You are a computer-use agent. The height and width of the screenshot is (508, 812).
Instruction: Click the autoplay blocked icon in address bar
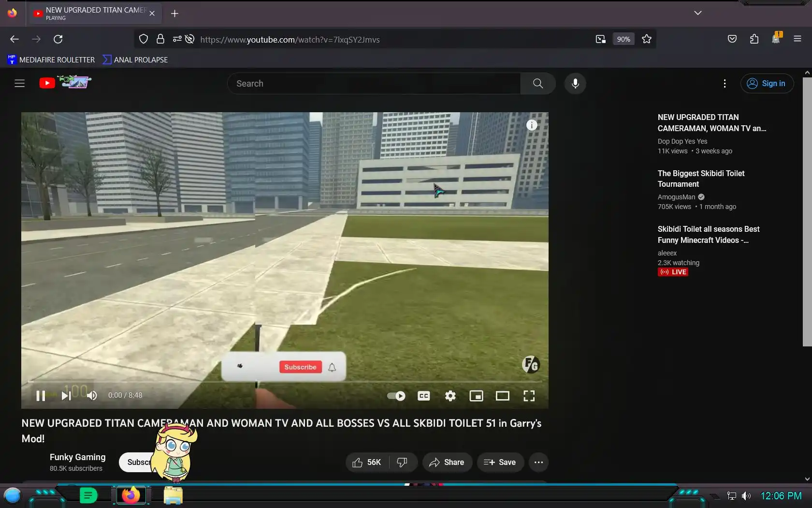tap(190, 39)
